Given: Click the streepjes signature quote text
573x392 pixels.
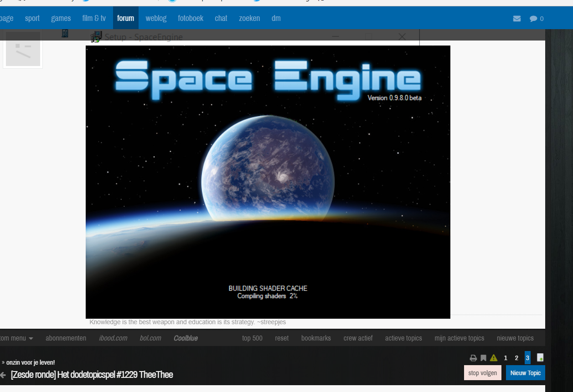Looking at the screenshot, I should pyautogui.click(x=188, y=322).
